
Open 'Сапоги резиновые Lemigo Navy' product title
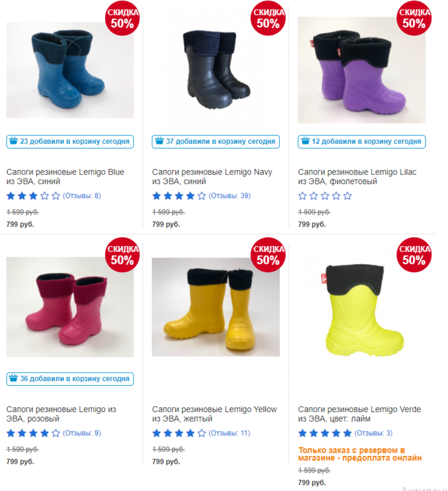pos(212,177)
